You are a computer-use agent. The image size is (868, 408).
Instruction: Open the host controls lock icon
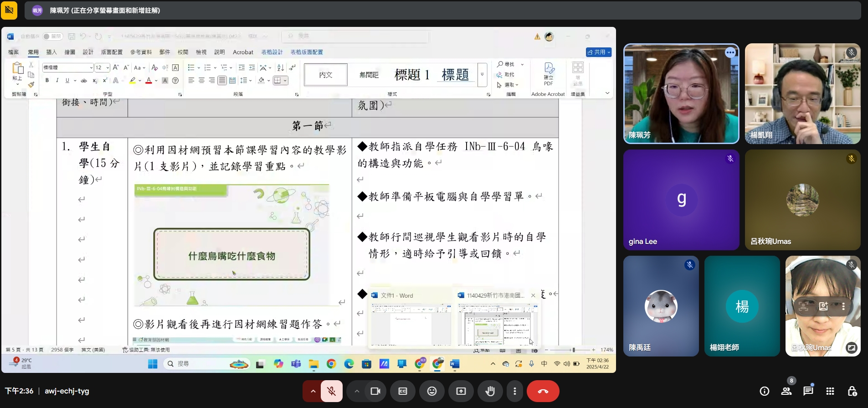852,391
